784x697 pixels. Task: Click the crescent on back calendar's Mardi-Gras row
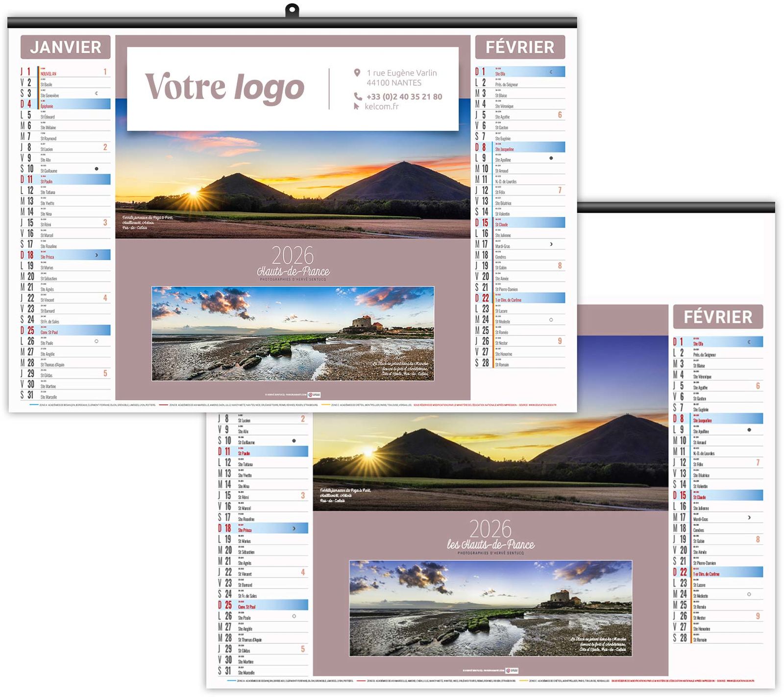[749, 518]
